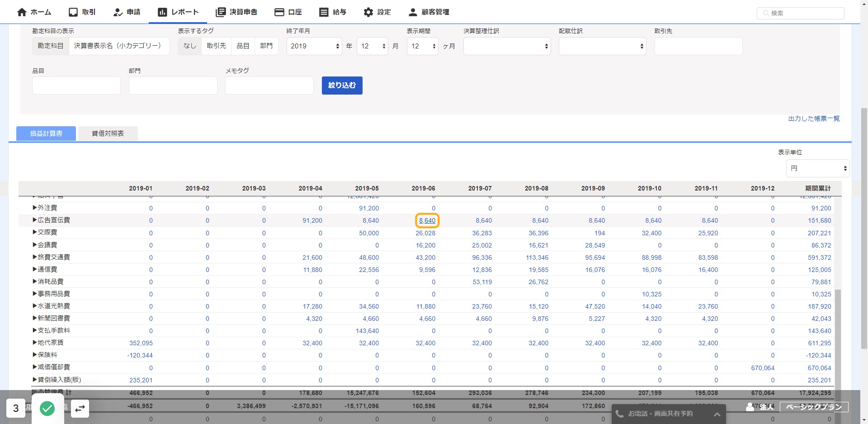
Task: Click the swap arrows widget icon
Action: point(80,409)
